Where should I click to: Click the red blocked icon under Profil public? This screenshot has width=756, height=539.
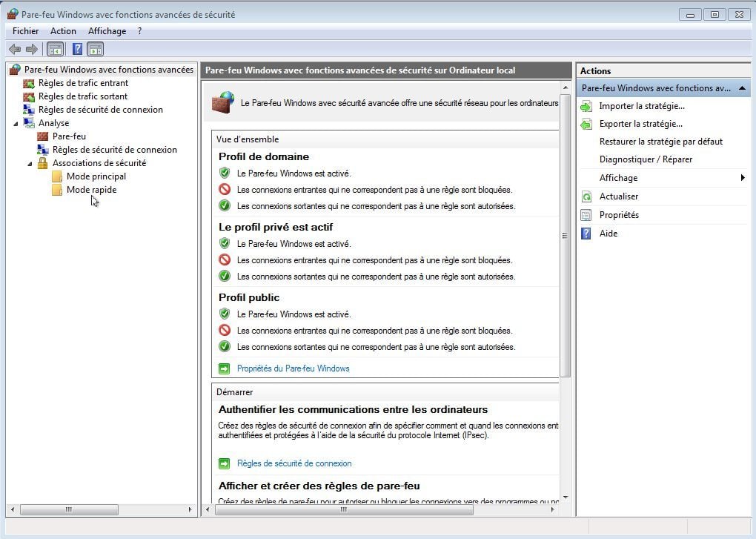(x=224, y=330)
